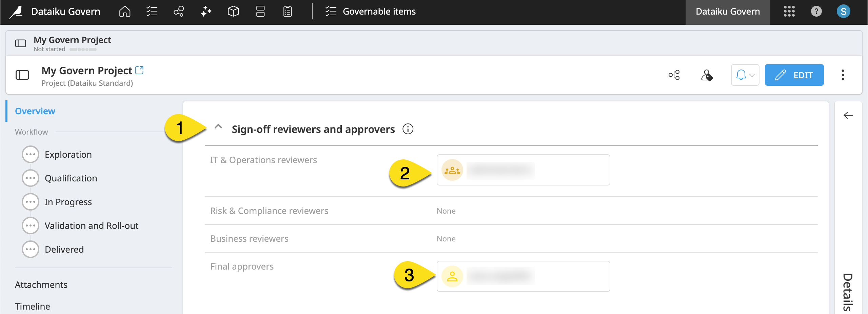
Task: Select the Validation and Roll-out workflow step
Action: (92, 226)
